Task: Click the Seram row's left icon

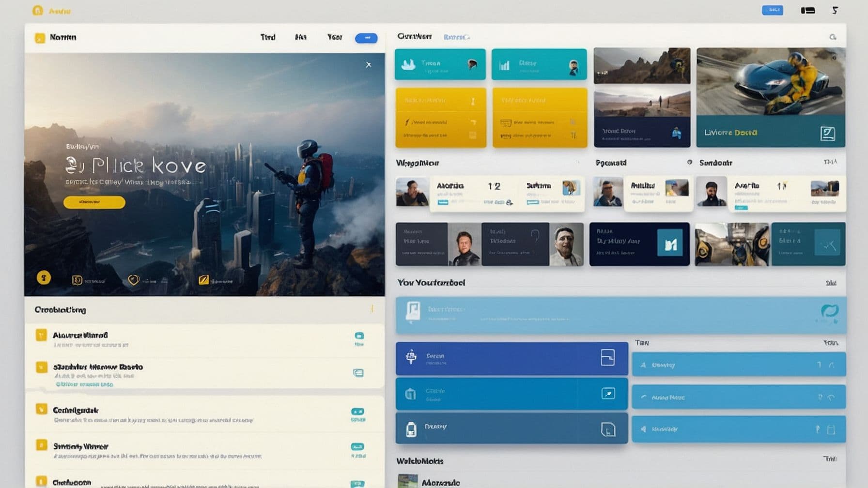Action: [411, 357]
